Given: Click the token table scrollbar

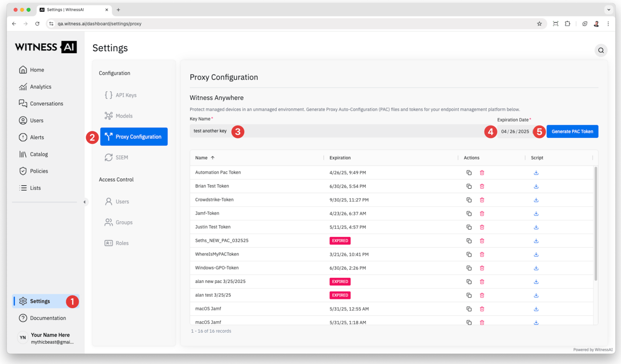Looking at the screenshot, I should pyautogui.click(x=595, y=223).
